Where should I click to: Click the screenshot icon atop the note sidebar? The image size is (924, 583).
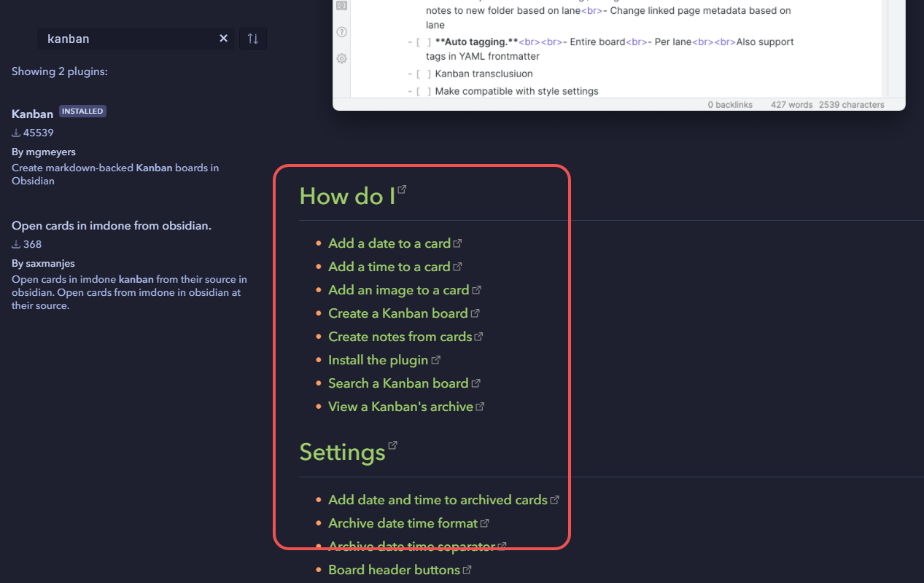341,6
